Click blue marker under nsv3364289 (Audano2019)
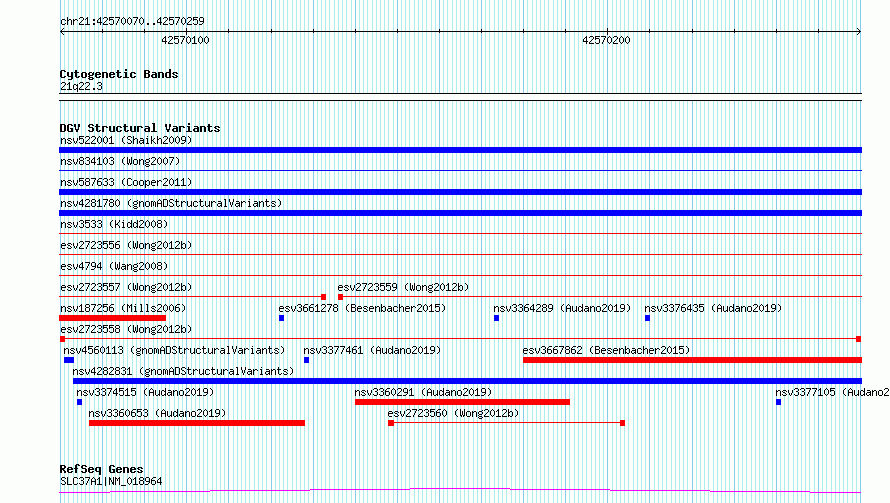The width and height of the screenshot is (890, 503). [496, 318]
